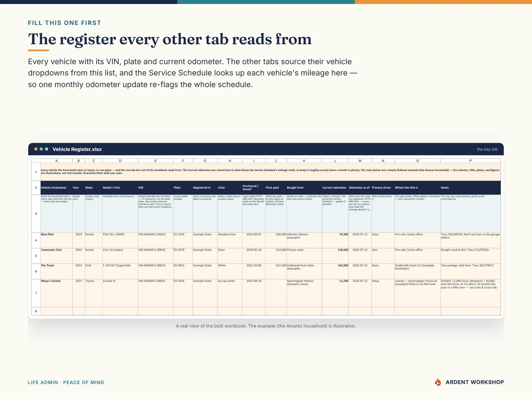
Task: Click the 'Notes' header cell
Action: point(470,188)
